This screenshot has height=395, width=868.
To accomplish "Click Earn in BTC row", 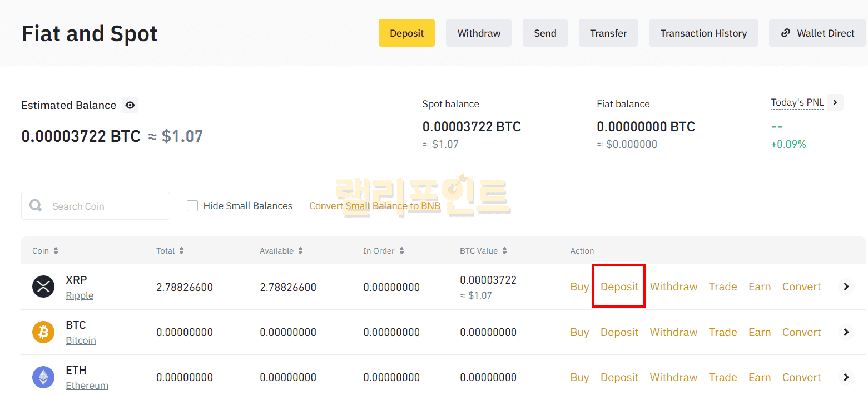I will tap(760, 332).
